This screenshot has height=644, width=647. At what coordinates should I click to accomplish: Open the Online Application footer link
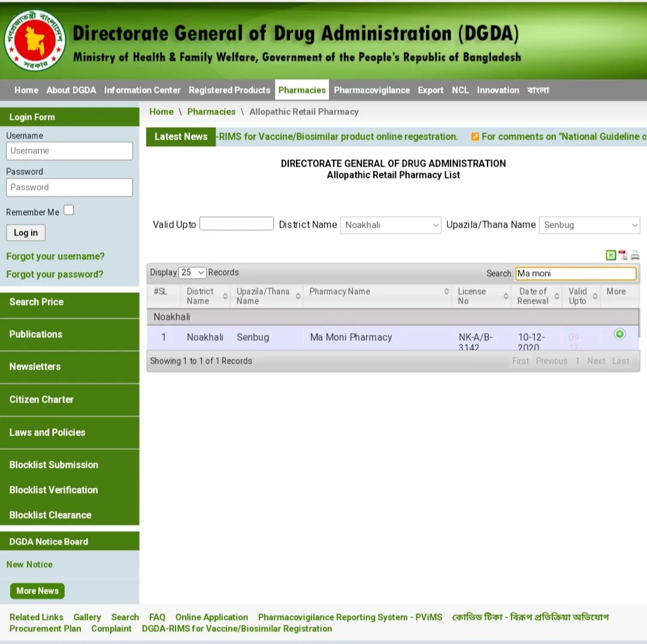pyautogui.click(x=211, y=617)
